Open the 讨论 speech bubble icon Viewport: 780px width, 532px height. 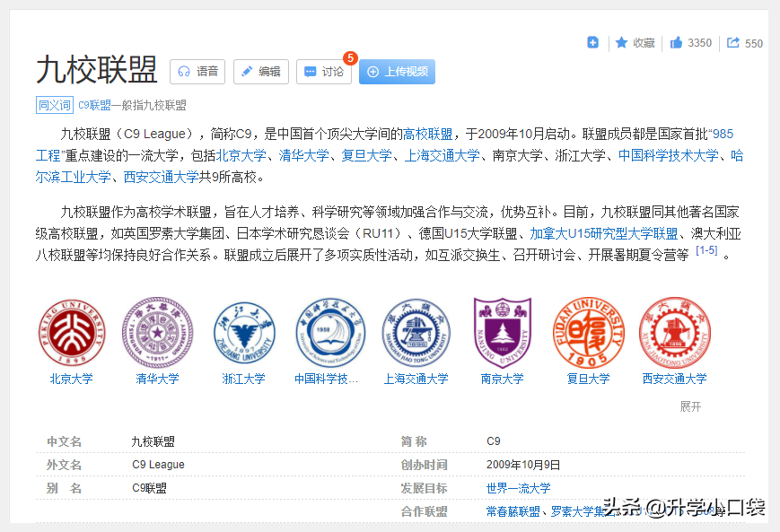(312, 71)
